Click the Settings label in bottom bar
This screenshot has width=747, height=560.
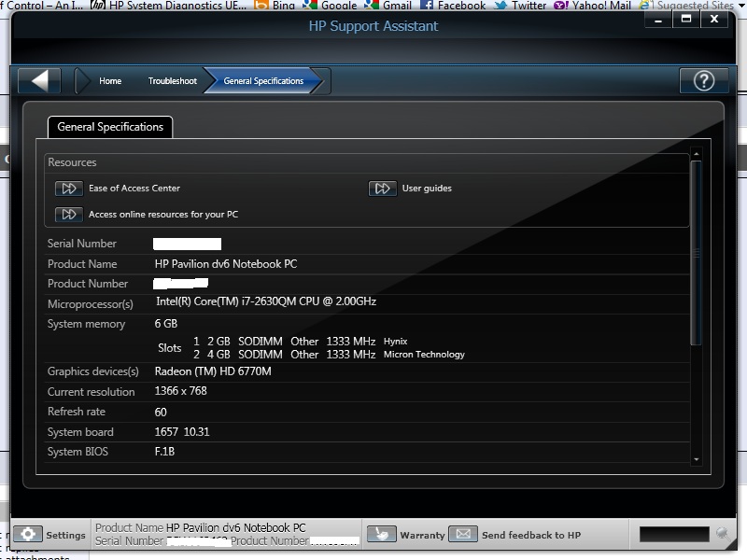(x=65, y=535)
